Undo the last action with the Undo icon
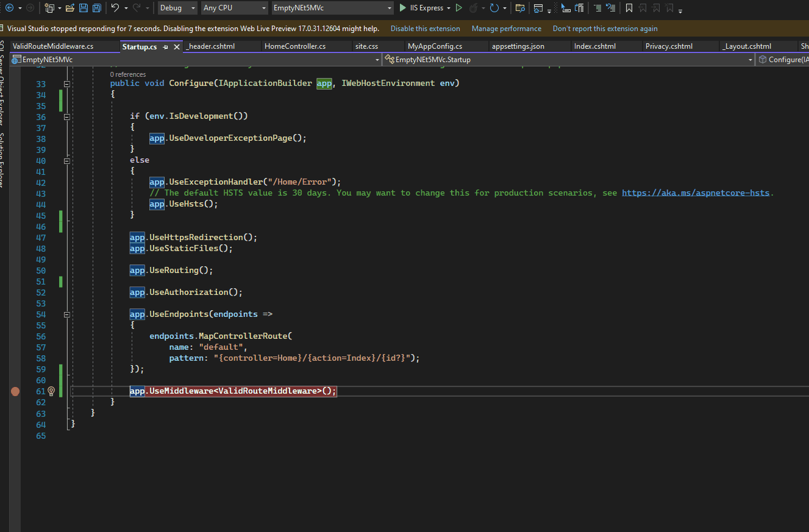Image resolution: width=809 pixels, height=532 pixels. click(115, 8)
